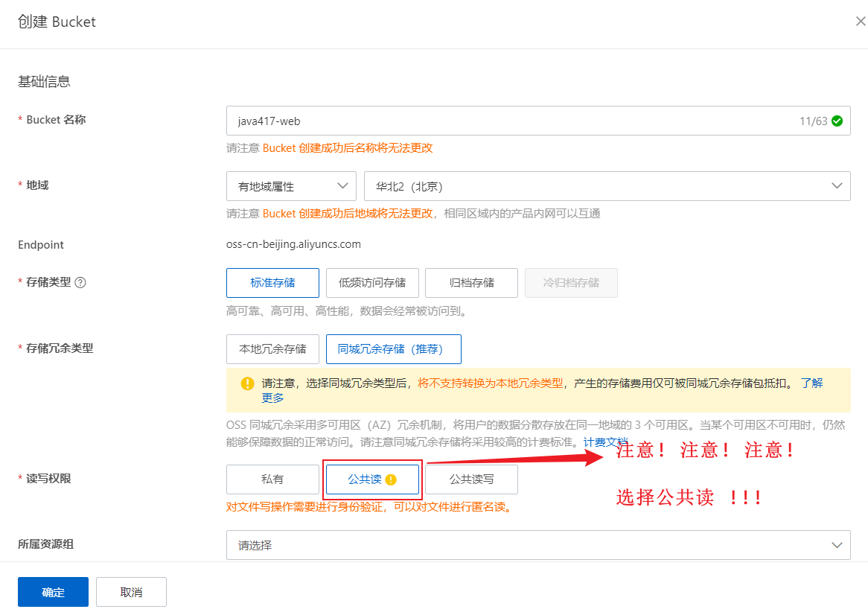Click the 读写权限 field label
This screenshot has height=615, width=868.
pos(48,479)
